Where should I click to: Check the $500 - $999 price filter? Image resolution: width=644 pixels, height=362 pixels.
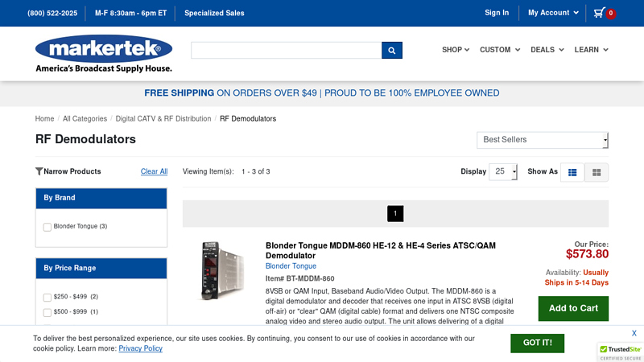47,312
